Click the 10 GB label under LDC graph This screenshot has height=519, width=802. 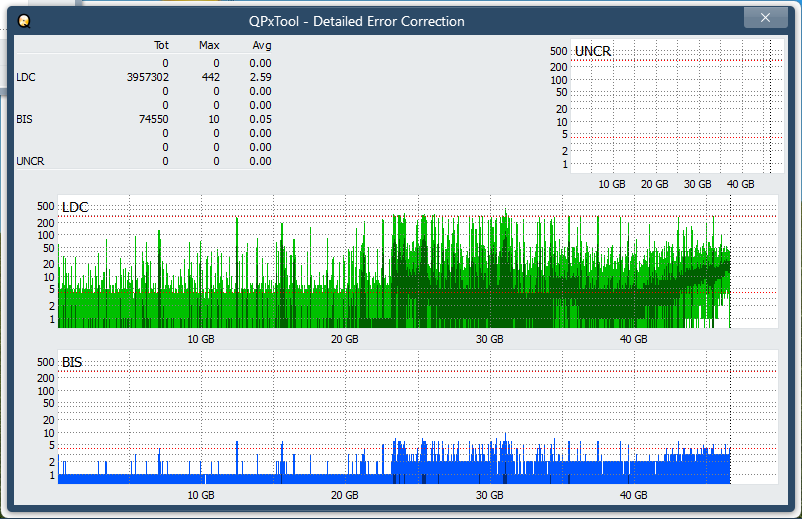(200, 339)
